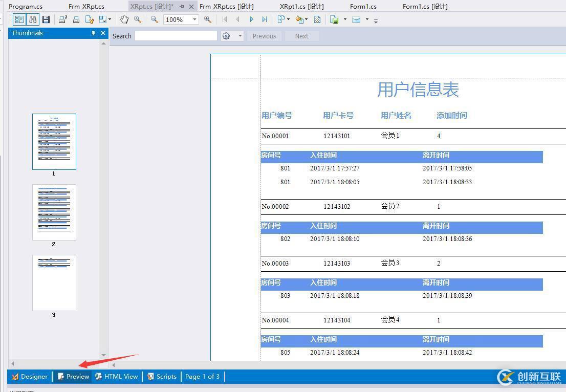Open the Frm_XRpt.cs [设计] tab
566x392 pixels.
[227, 7]
